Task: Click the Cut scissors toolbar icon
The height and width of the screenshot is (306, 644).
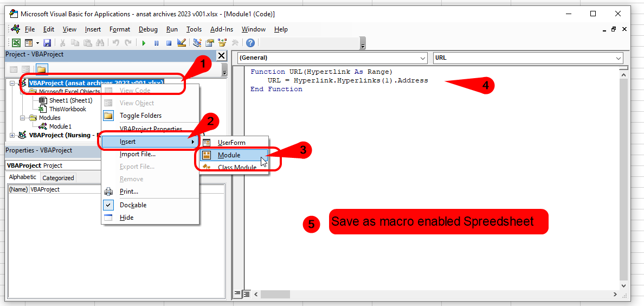Action: [x=63, y=43]
